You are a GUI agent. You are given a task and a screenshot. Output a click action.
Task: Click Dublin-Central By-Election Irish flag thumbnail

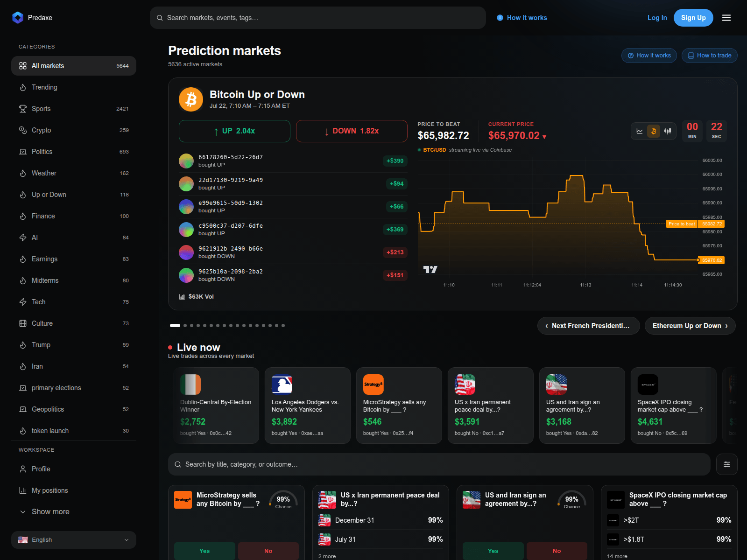[190, 385]
